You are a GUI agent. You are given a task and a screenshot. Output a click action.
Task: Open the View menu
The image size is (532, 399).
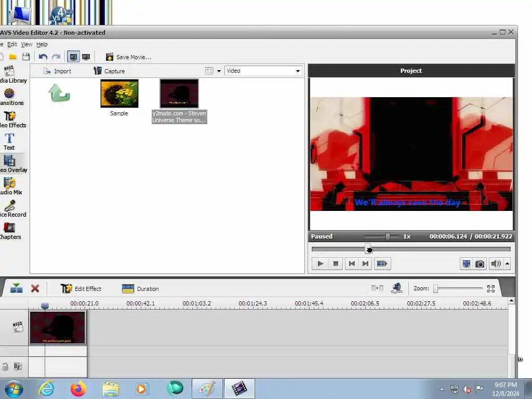pyautogui.click(x=26, y=44)
